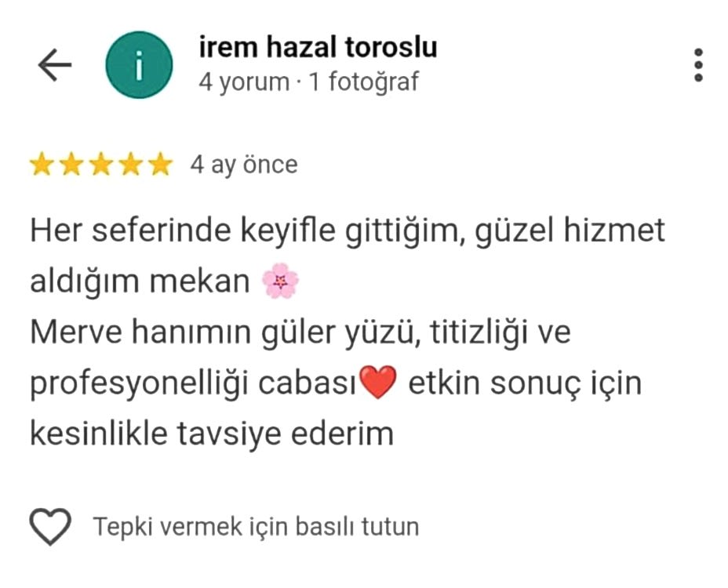This screenshot has height=588, width=728.
Task: Open the three-dot overflow menu
Action: point(698,64)
